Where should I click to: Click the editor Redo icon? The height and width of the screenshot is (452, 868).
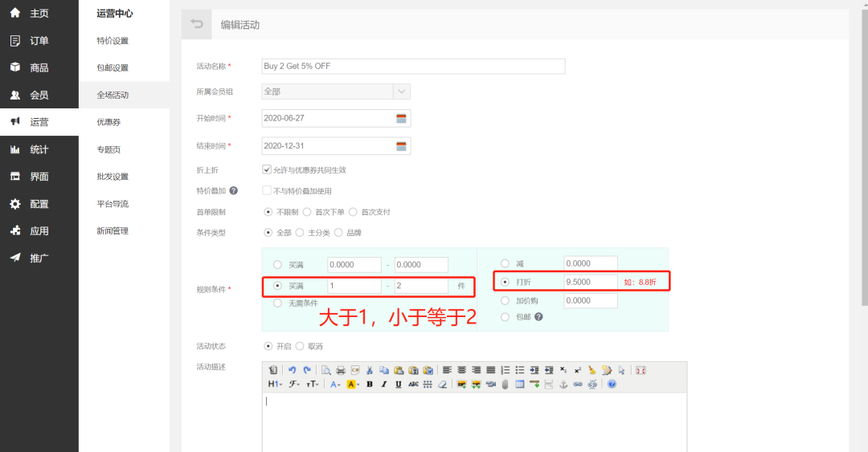pos(307,370)
